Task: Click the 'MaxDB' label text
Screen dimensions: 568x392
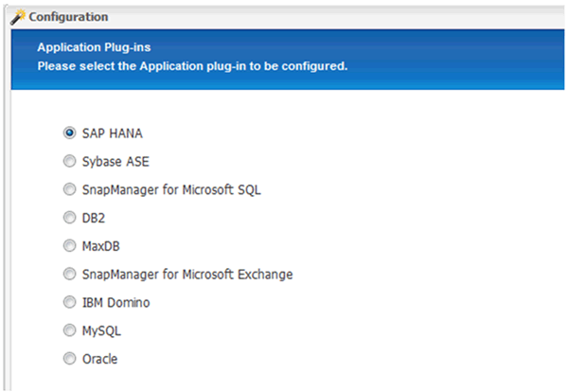Action: tap(103, 246)
